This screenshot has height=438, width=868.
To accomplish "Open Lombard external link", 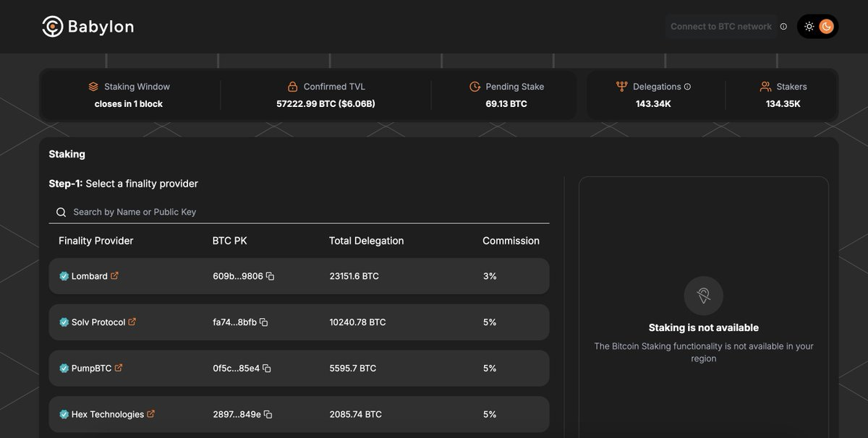I will coord(114,275).
